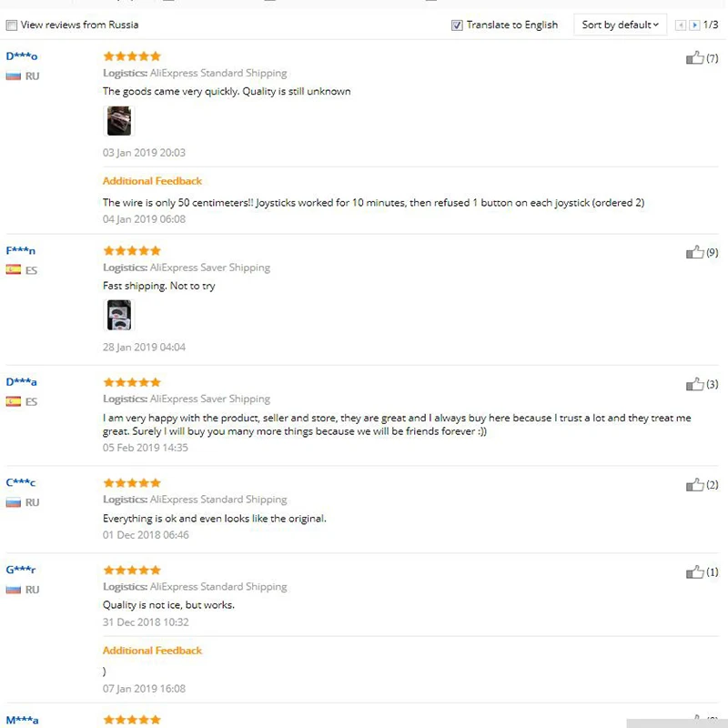
Task: Click reviewer name D***a
Action: [x=21, y=382]
